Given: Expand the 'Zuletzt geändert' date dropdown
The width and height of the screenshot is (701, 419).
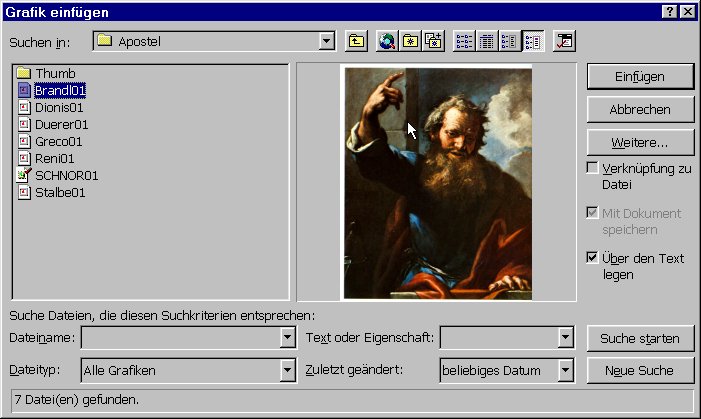Looking at the screenshot, I should pos(566,371).
